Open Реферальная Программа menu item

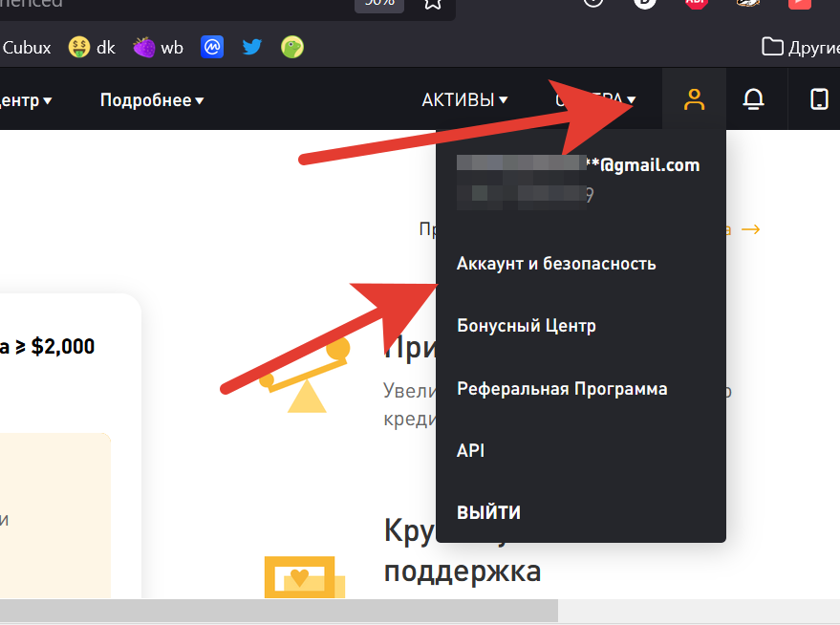pyautogui.click(x=562, y=388)
